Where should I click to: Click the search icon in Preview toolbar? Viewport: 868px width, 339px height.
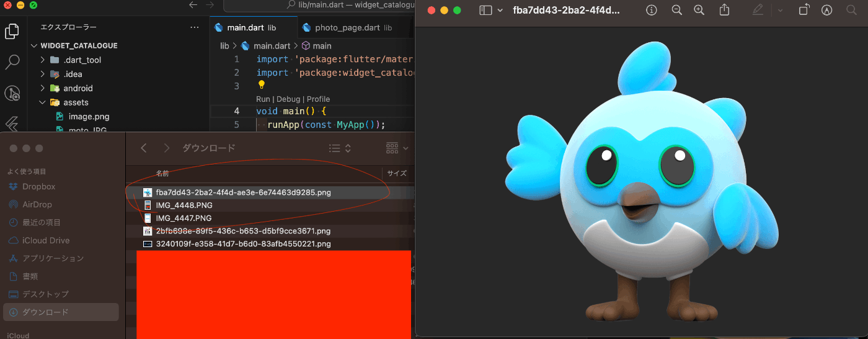click(851, 10)
